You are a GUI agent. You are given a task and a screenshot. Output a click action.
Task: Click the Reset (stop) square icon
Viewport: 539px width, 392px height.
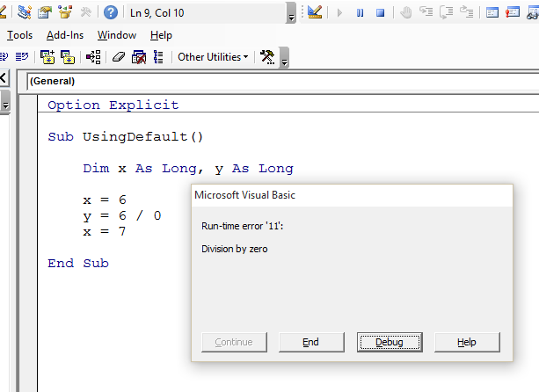pos(381,12)
